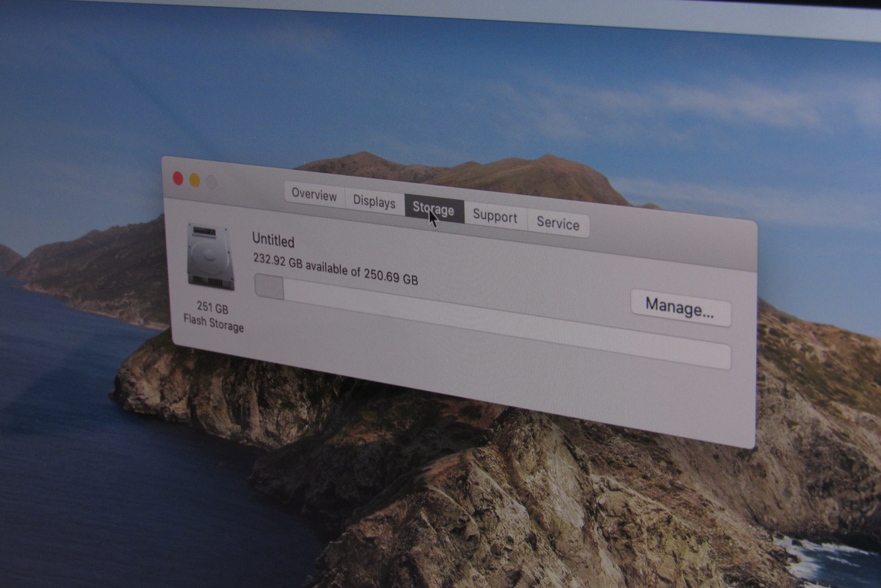Click the Flash Storage label
The width and height of the screenshot is (881, 588).
tap(213, 322)
